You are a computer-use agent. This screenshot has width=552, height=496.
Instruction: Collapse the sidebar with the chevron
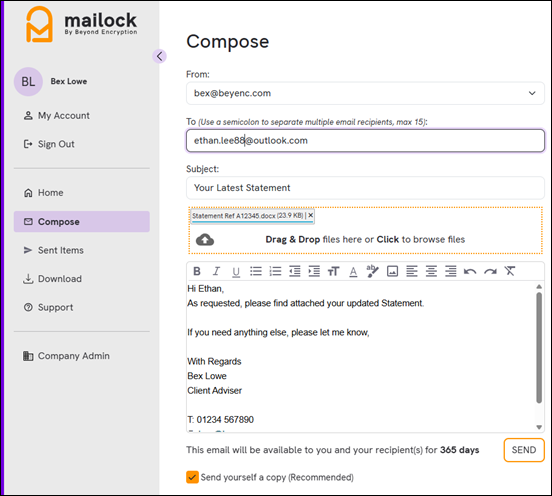(x=159, y=56)
